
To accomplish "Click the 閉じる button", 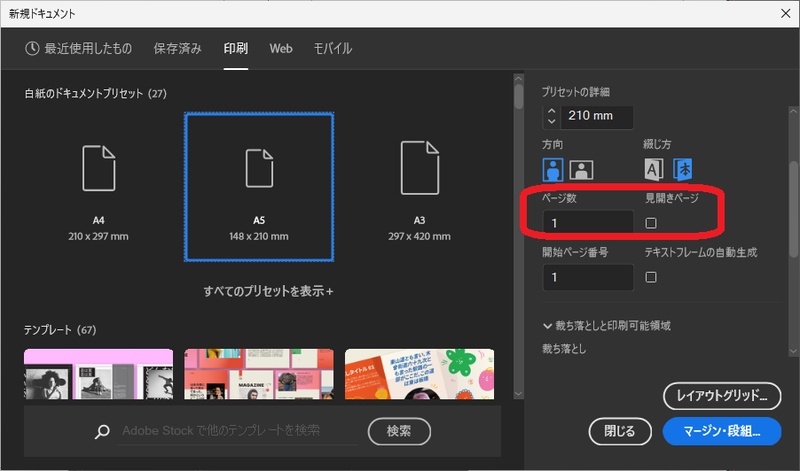I will click(x=620, y=431).
